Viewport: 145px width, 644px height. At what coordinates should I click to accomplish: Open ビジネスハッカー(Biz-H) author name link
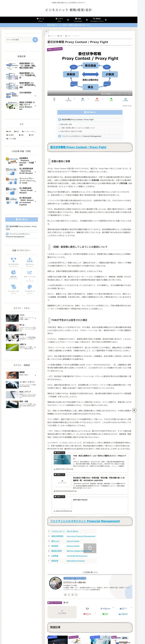point(74,582)
